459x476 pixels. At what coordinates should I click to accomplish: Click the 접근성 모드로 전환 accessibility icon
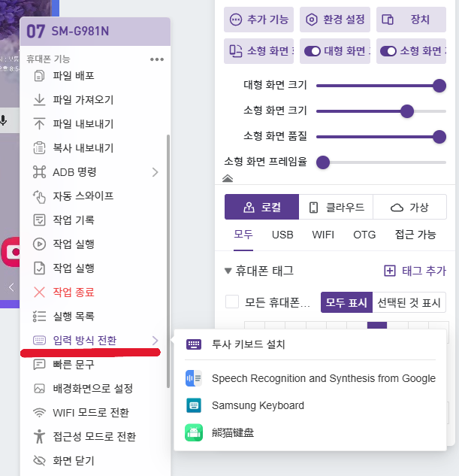(40, 437)
